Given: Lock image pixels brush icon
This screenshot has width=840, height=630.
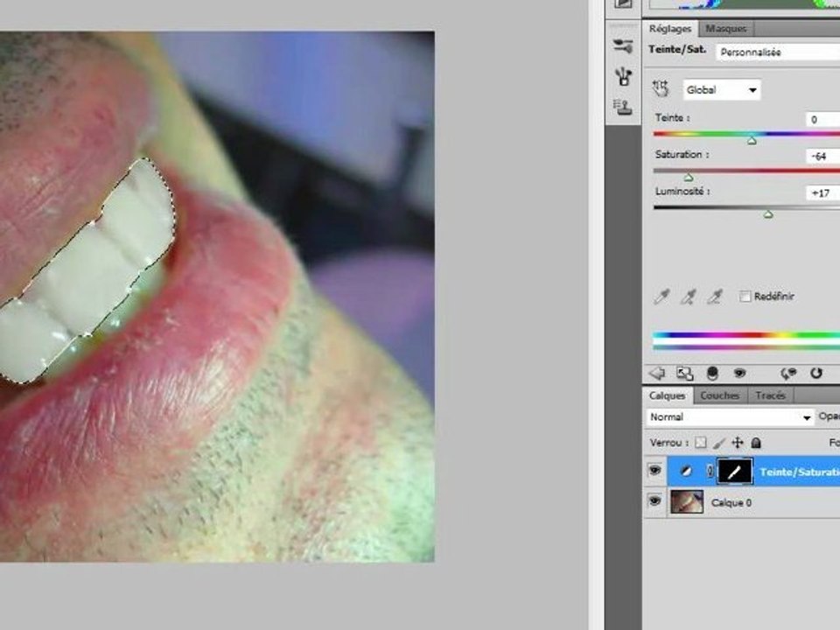Looking at the screenshot, I should (719, 443).
